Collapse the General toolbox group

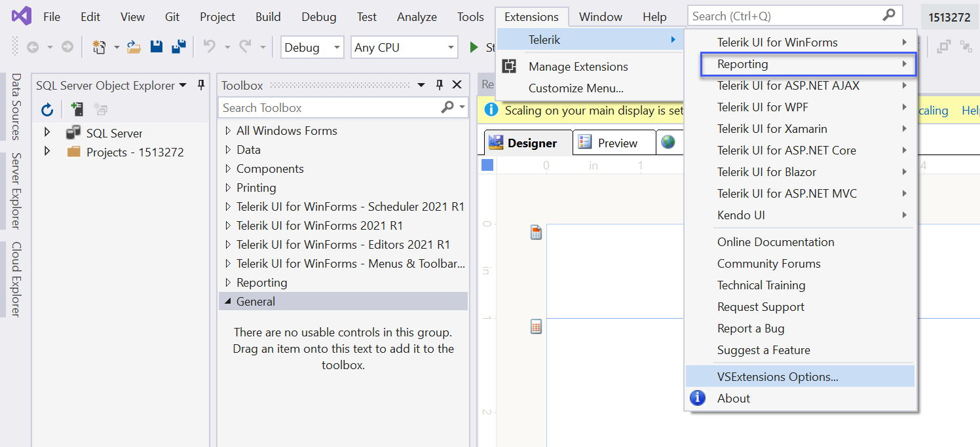coord(228,302)
